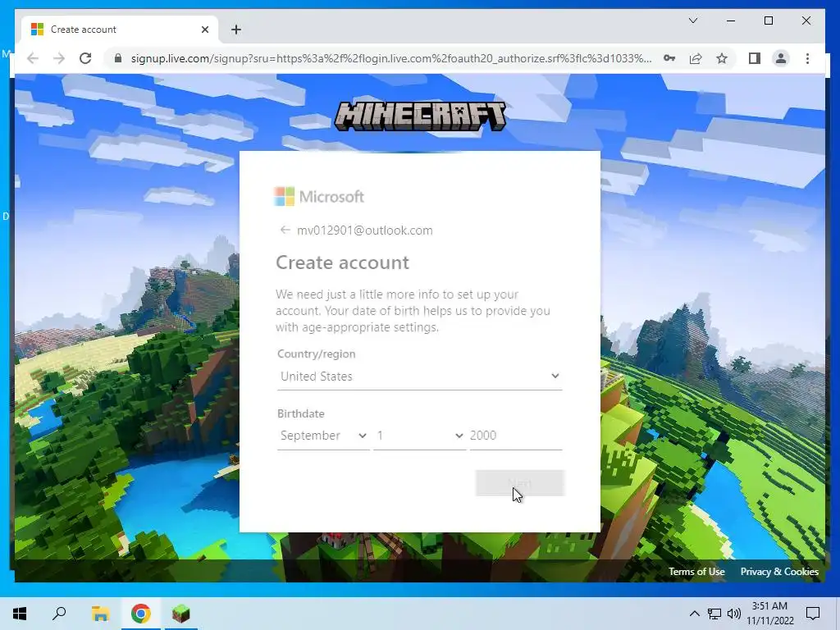840x630 pixels.
Task: Click the Microsoft logo in the form
Action: pyautogui.click(x=319, y=197)
